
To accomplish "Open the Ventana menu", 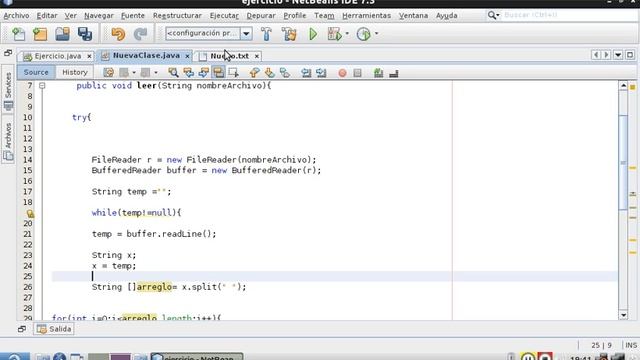I will click(x=413, y=16).
